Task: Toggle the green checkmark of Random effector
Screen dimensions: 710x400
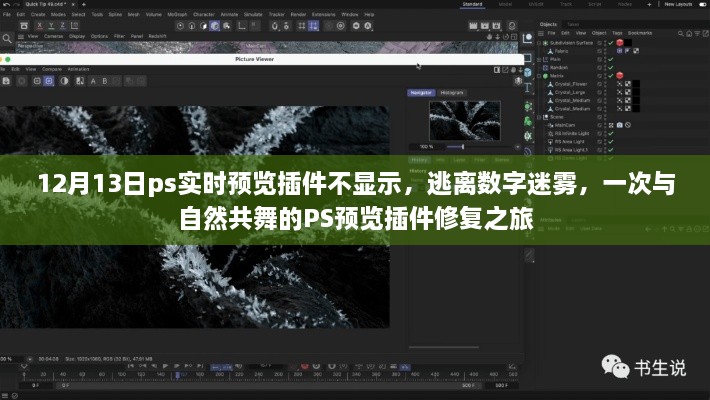Action: tap(610, 67)
